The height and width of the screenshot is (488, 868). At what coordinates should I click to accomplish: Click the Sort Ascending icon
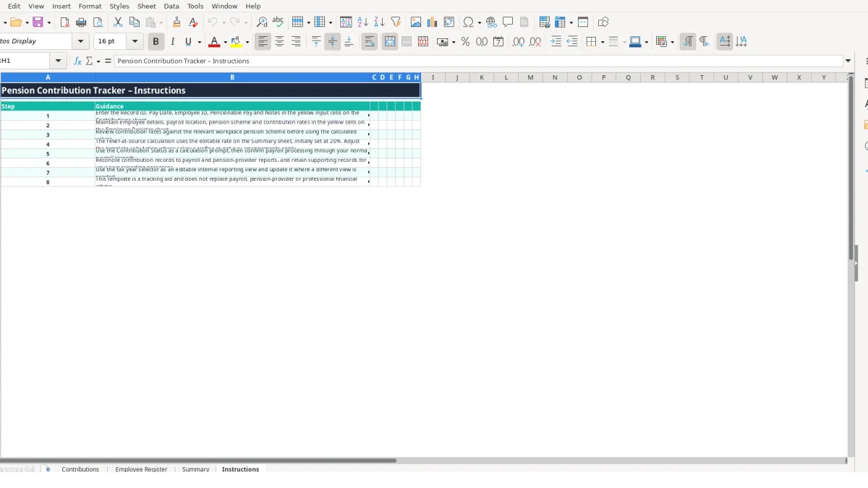362,22
